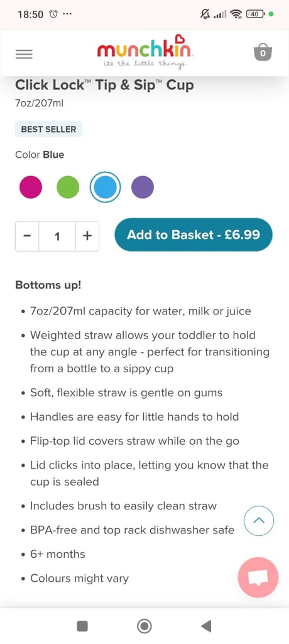Tap the Click Lock Tip & Sip Cup title
This screenshot has height=644, width=289.
click(x=105, y=85)
